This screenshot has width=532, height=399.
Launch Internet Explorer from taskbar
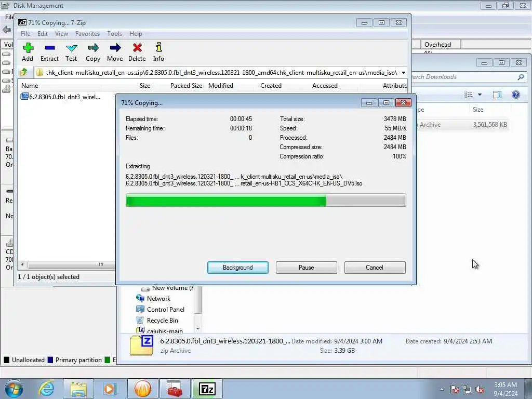[46, 389]
